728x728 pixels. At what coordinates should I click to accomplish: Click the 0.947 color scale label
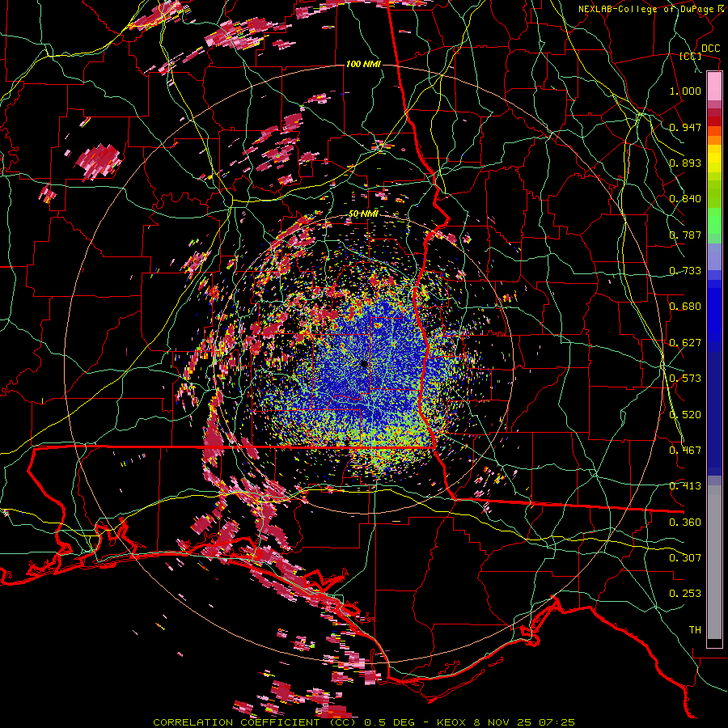point(685,127)
